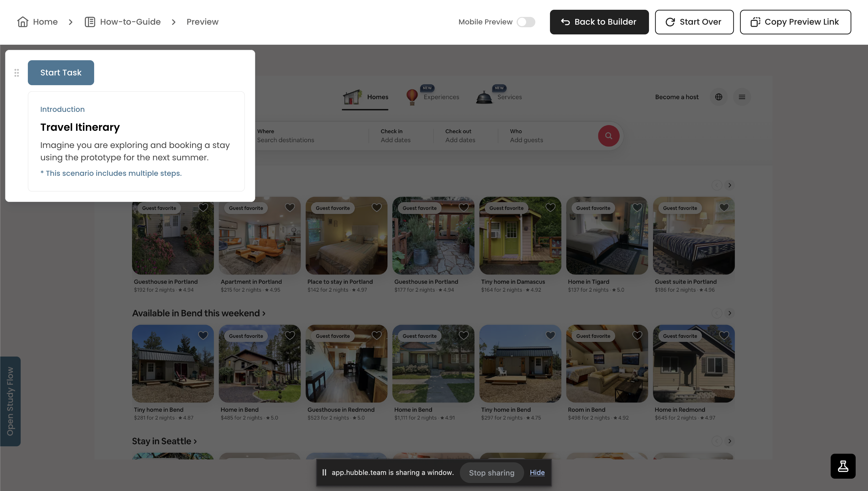The height and width of the screenshot is (491, 868).
Task: Go to Home breadcrumb
Action: click(x=37, y=22)
